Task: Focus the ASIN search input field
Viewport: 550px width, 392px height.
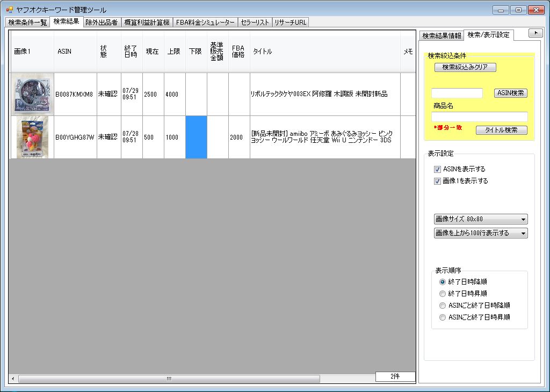Action: pos(457,93)
